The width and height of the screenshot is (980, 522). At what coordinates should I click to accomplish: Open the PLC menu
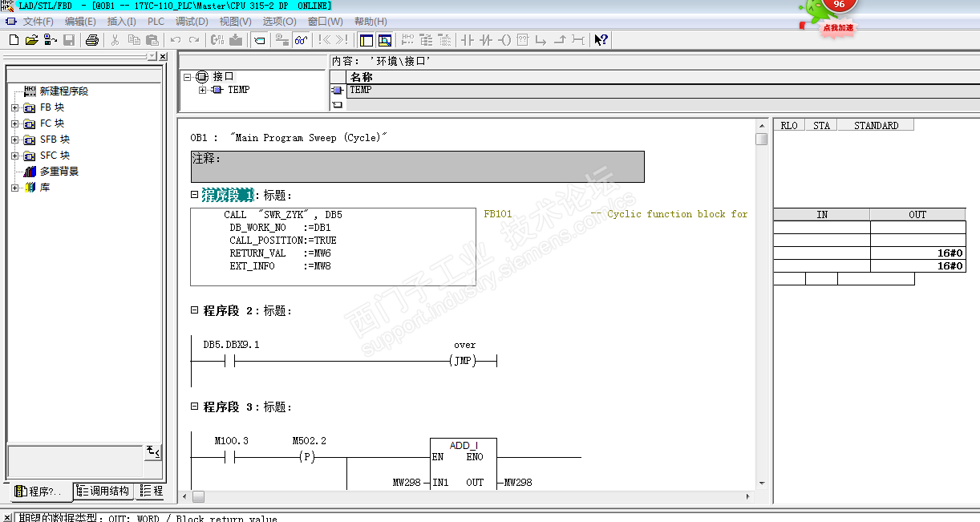[x=156, y=22]
